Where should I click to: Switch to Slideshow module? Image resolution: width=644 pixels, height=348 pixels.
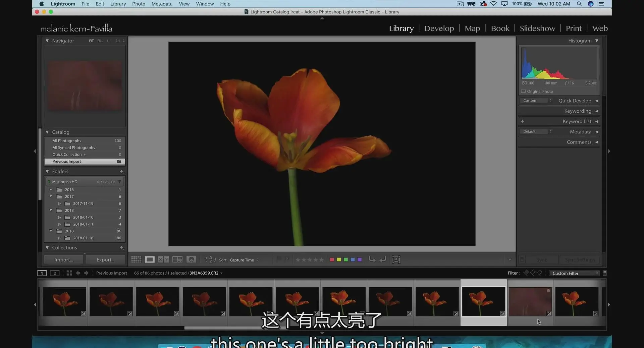(537, 28)
